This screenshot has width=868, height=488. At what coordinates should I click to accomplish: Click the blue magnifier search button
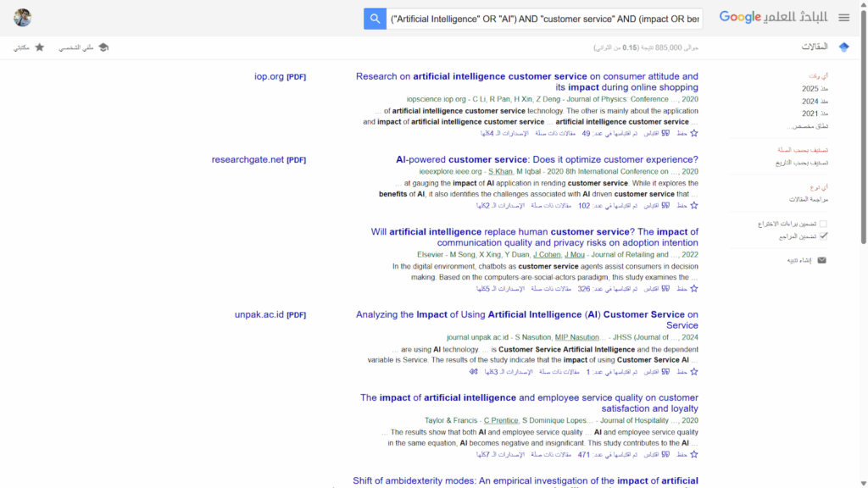pyautogui.click(x=375, y=19)
